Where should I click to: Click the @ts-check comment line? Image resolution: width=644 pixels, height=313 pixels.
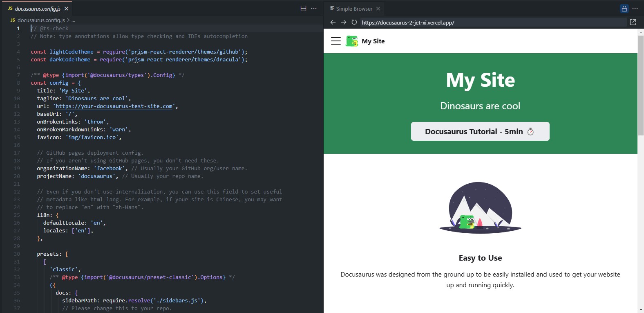pos(49,28)
